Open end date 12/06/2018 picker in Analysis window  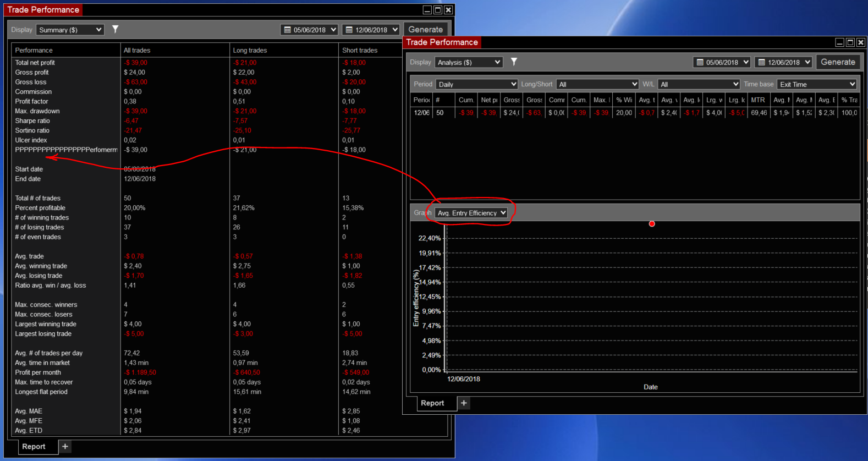pos(783,62)
